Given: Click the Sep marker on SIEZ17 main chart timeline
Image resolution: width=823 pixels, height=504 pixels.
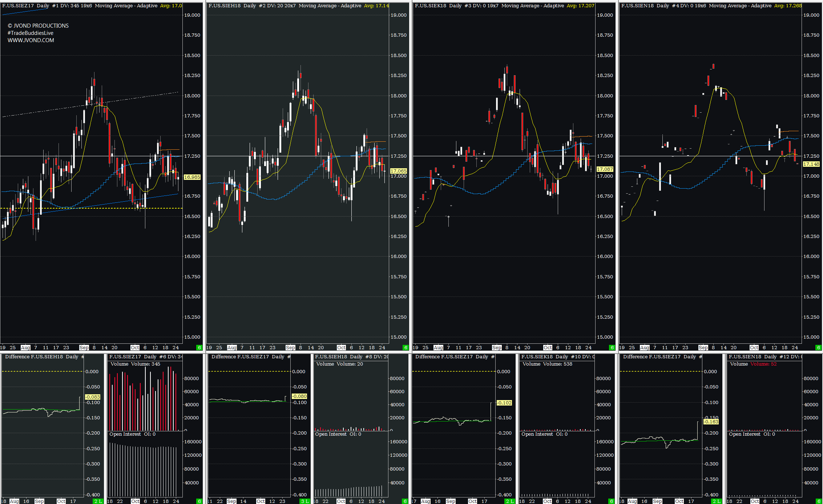Looking at the screenshot, I should tap(84, 348).
